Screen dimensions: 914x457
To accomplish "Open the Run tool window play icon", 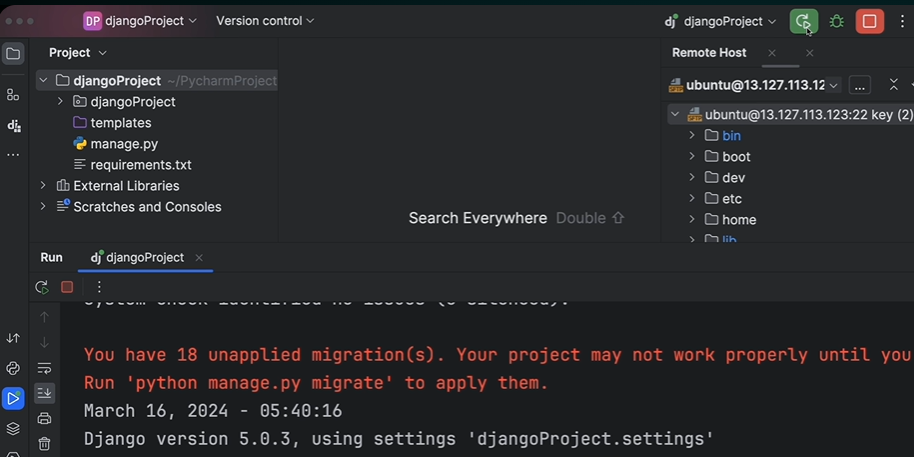I will pyautogui.click(x=13, y=399).
